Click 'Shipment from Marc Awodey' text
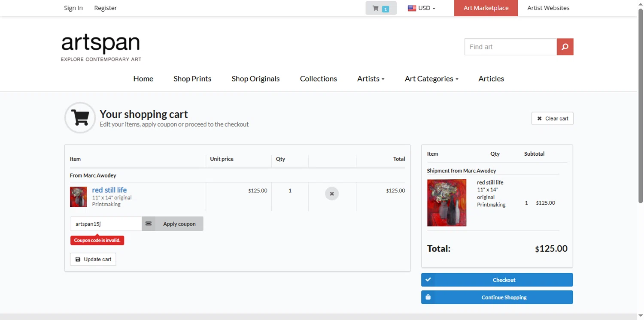The height and width of the screenshot is (320, 644). tap(462, 171)
